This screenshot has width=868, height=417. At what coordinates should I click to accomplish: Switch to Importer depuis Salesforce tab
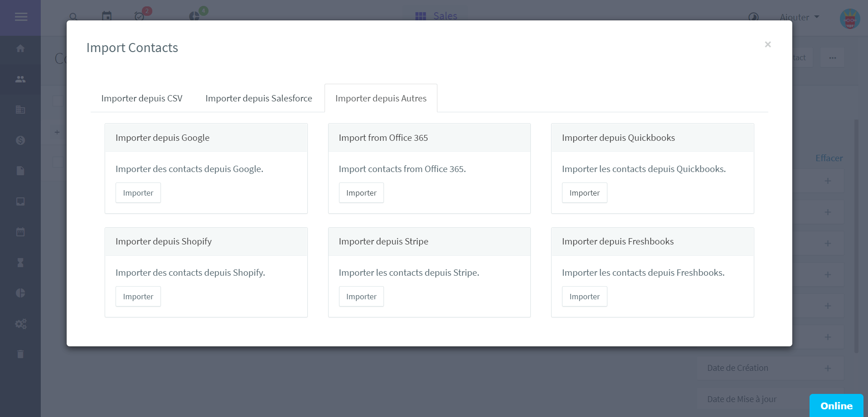259,98
